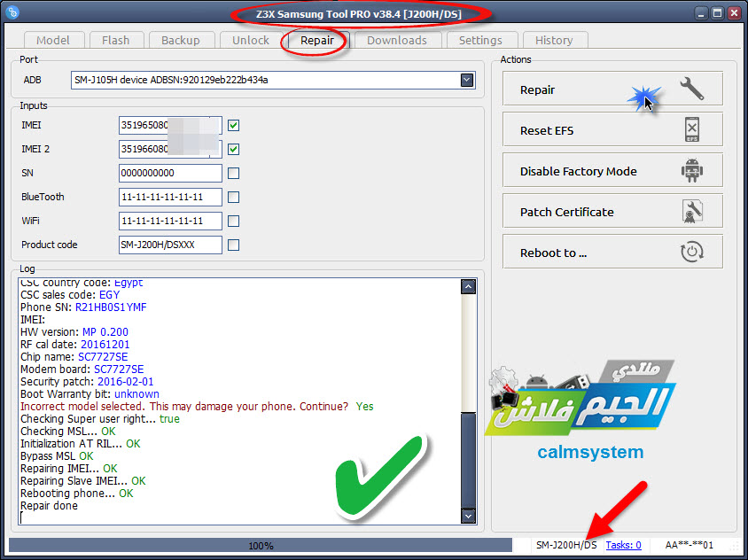This screenshot has width=748, height=560.
Task: Switch to the Model tab
Action: click(x=53, y=41)
